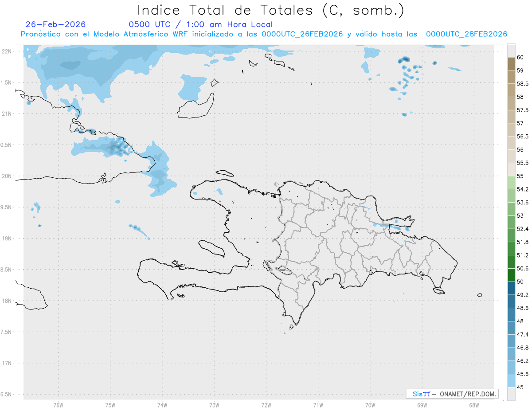Click the valid-until time "0000UTC_28FEB2026"

click(x=466, y=34)
